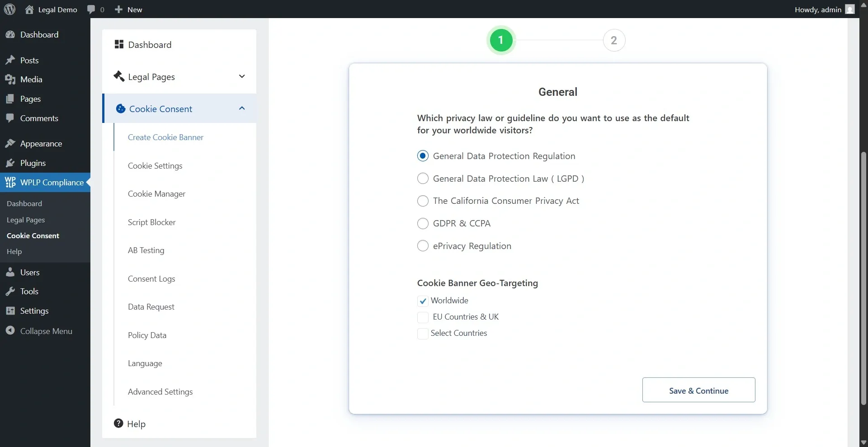Click the Save & Continue button
Image resolution: width=868 pixels, height=447 pixels.
point(698,390)
